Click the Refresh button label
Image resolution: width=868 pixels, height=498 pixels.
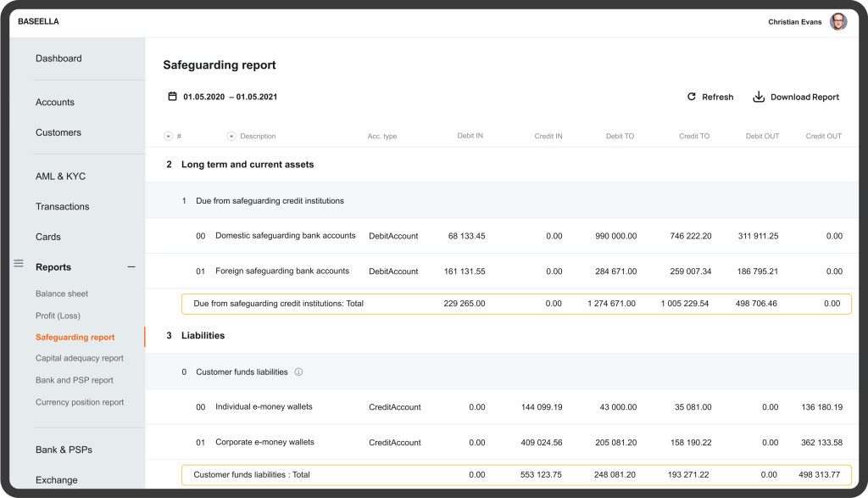point(718,97)
